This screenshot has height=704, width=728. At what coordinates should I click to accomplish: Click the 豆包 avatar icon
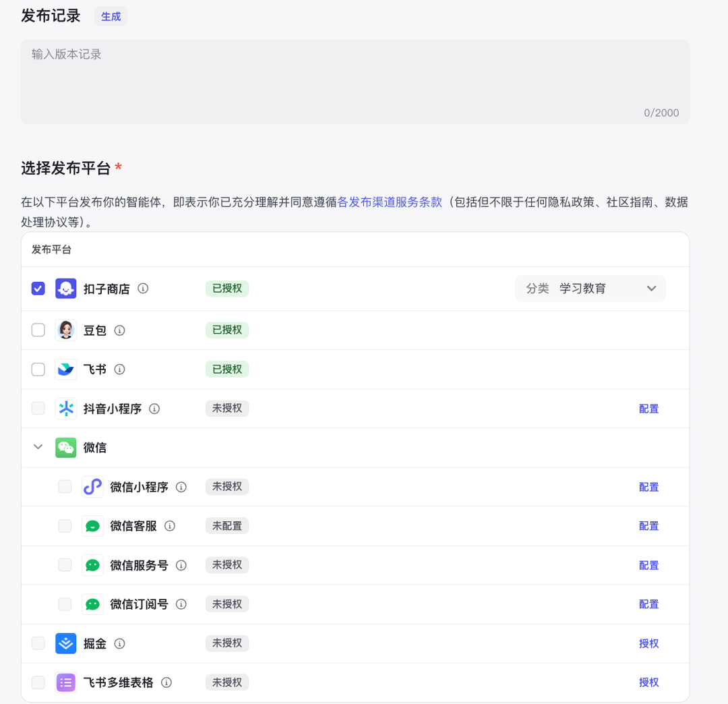(x=66, y=330)
